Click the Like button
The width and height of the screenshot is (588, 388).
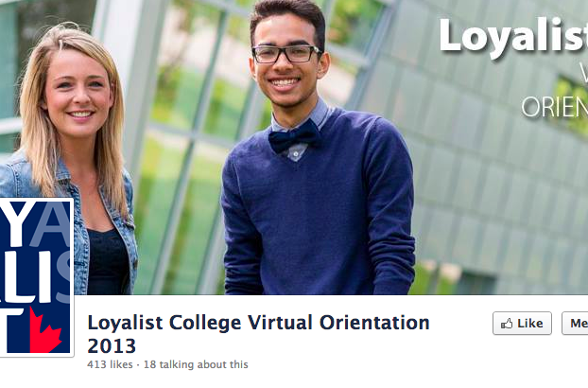522,323
